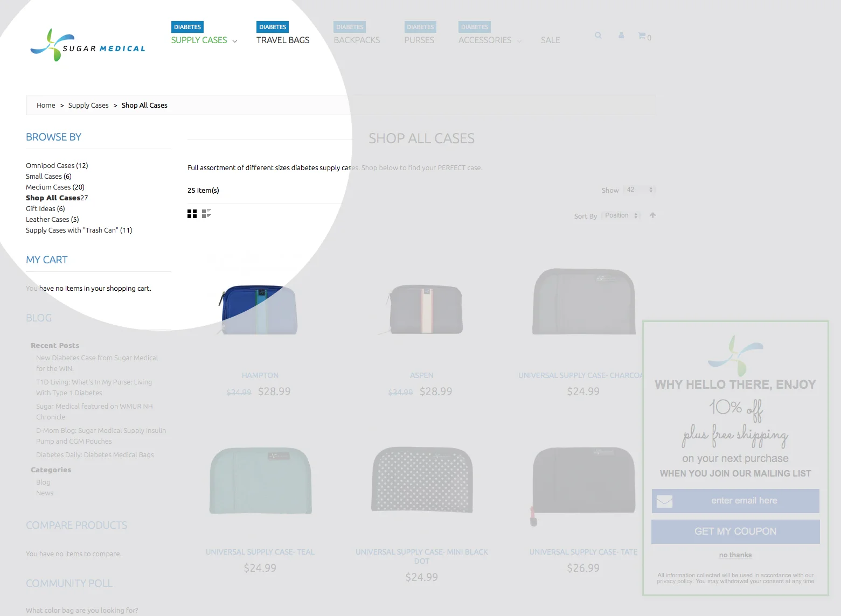Read the New Diabetes Case blog post
The height and width of the screenshot is (616, 841).
(97, 363)
